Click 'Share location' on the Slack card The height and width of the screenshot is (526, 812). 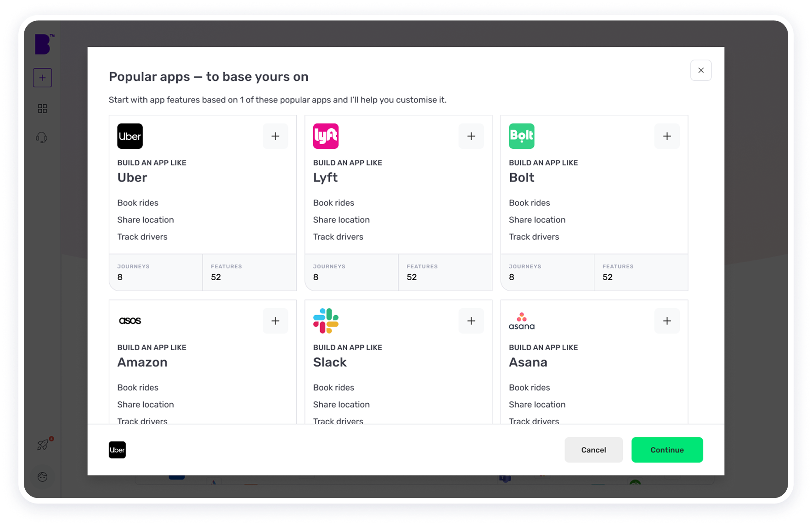(341, 404)
